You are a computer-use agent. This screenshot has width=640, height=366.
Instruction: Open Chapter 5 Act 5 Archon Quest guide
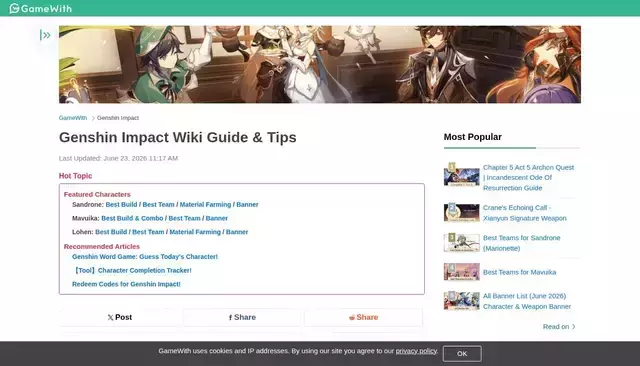529,177
